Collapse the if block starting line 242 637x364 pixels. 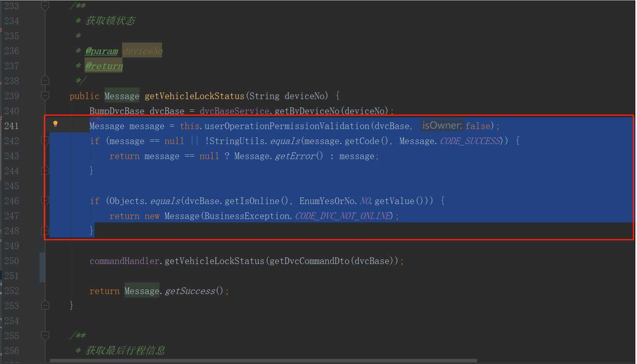[x=45, y=141]
